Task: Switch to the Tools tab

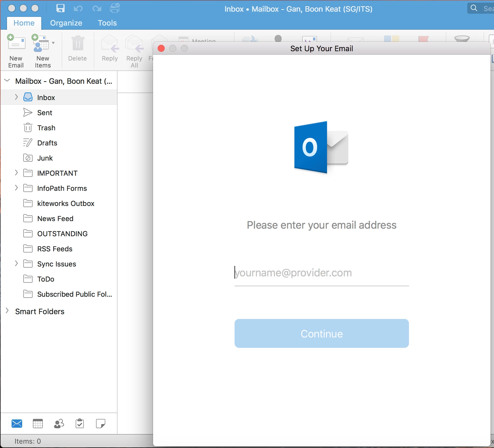Action: [107, 23]
